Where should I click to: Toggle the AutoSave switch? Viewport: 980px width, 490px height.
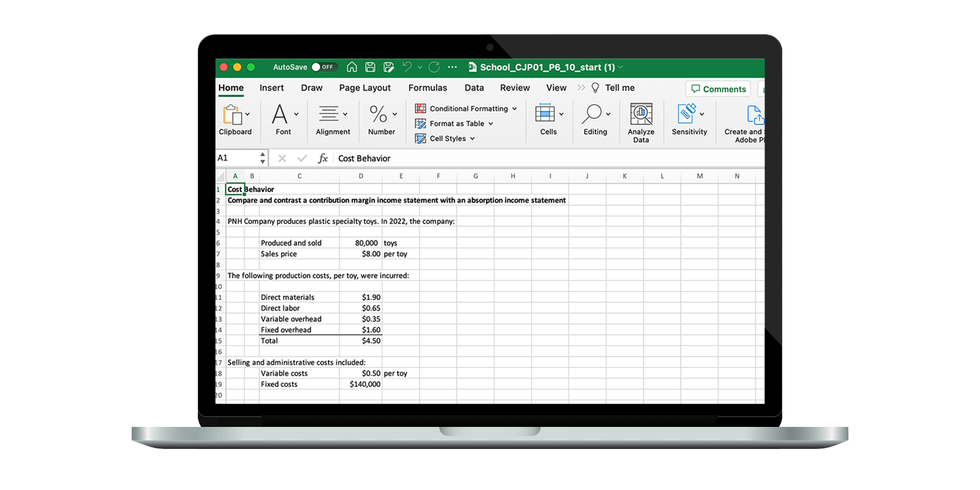coord(324,67)
